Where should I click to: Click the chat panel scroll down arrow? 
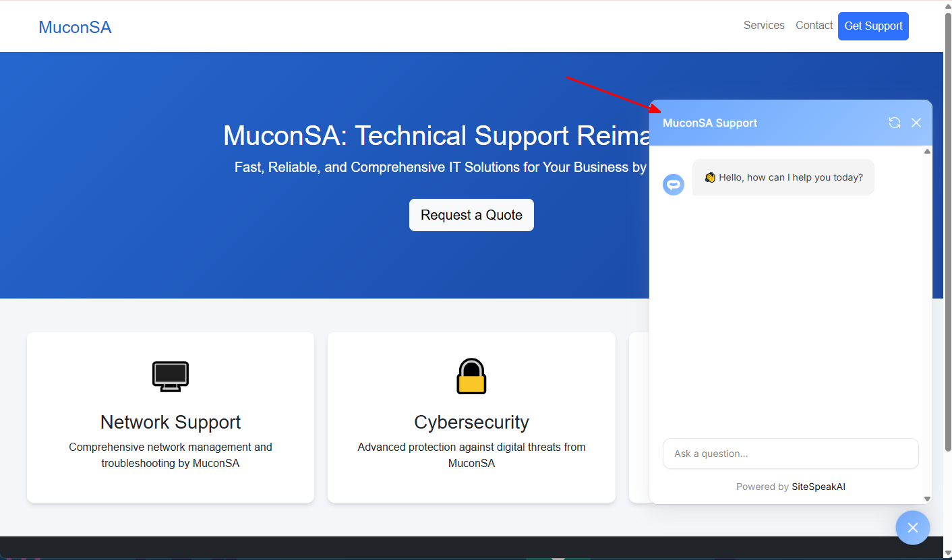coord(927,499)
